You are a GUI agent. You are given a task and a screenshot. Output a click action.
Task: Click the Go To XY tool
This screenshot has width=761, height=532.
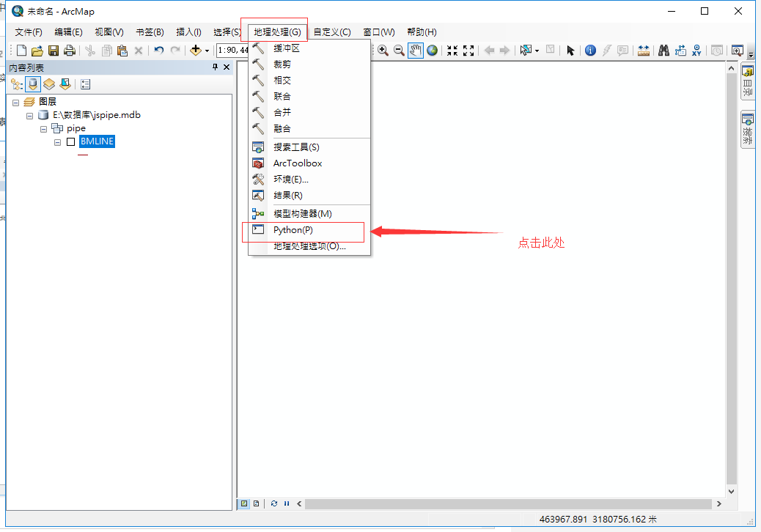coord(696,50)
